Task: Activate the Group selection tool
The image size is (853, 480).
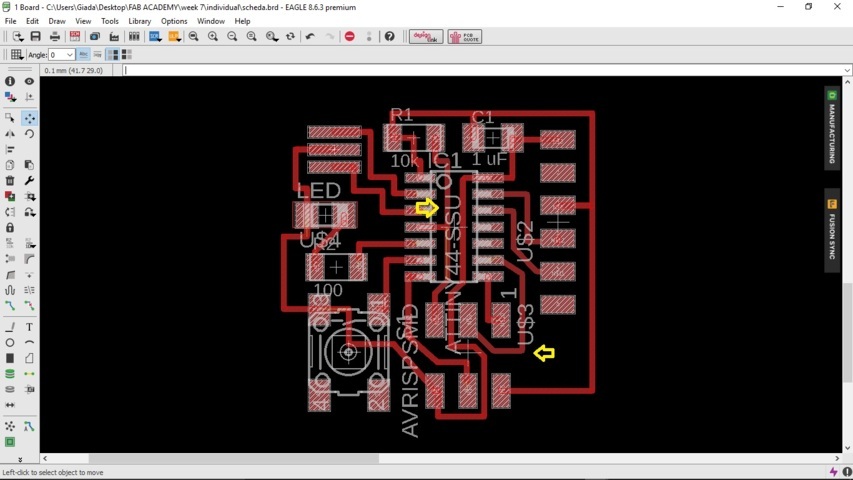Action: coord(10,118)
